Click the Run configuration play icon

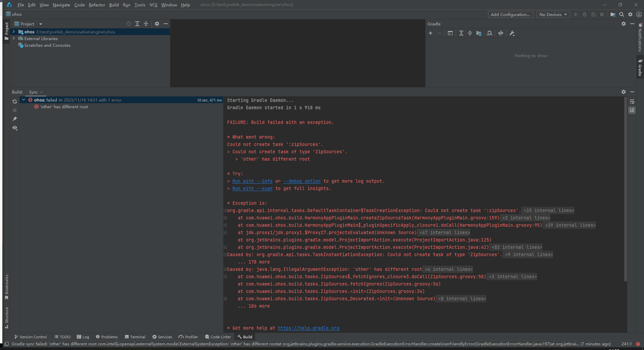click(x=576, y=14)
